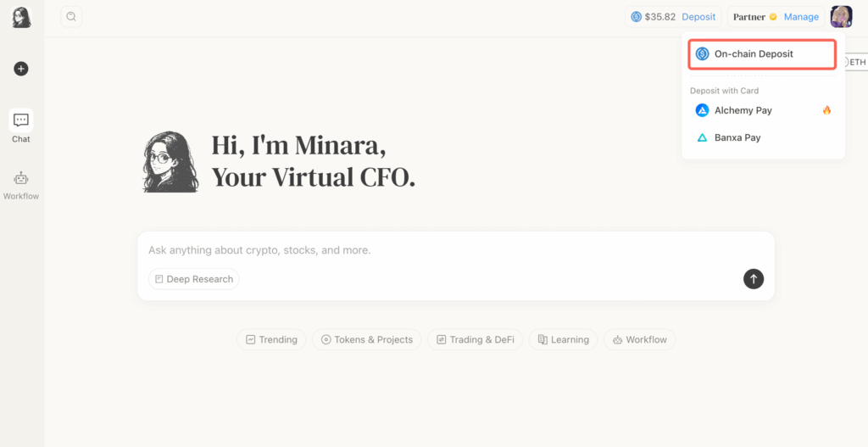Click the Ask anything input field
The image size is (868, 447).
[441, 250]
